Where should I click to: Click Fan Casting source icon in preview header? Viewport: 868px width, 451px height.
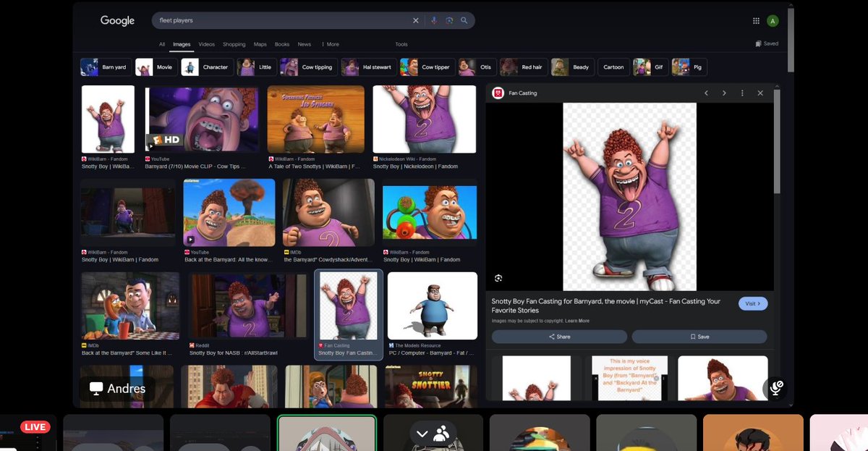(x=498, y=93)
